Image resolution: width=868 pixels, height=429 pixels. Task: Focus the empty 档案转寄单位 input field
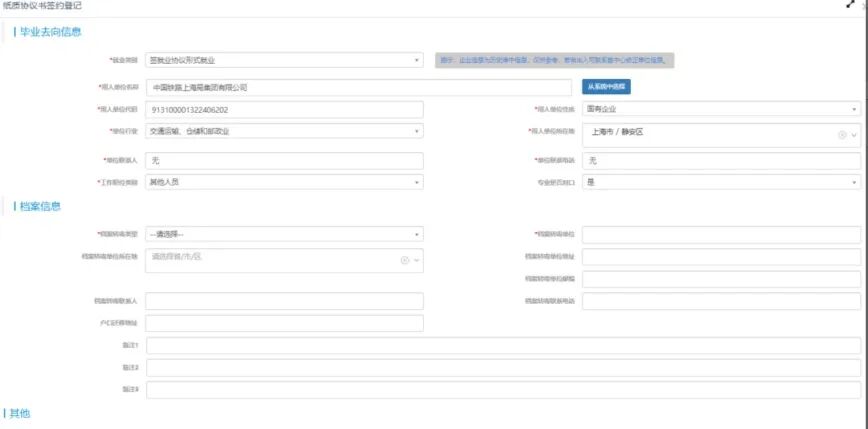721,235
